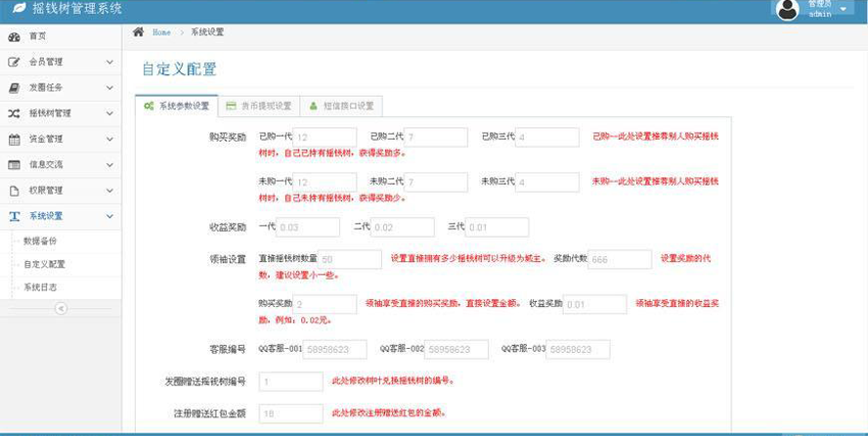Click the home icon in breadcrumb
This screenshot has width=868, height=436.
click(139, 31)
